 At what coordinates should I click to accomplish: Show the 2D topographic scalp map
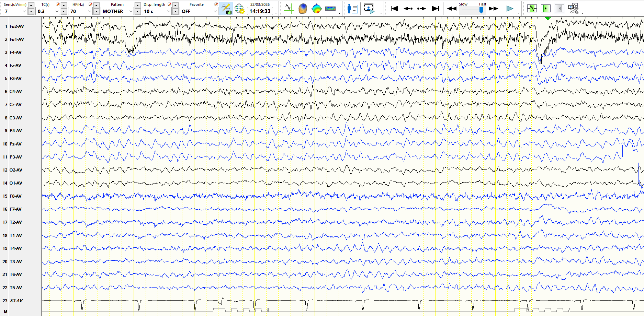coord(316,9)
